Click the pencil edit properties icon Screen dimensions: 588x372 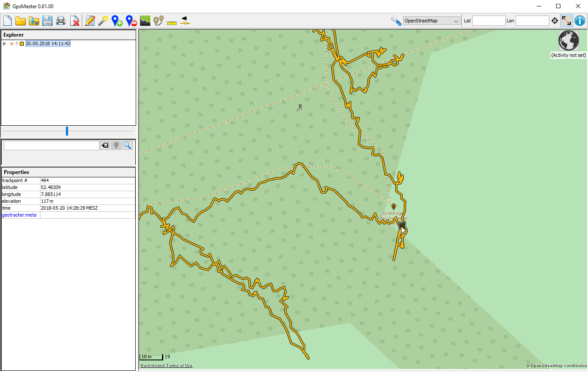point(90,21)
